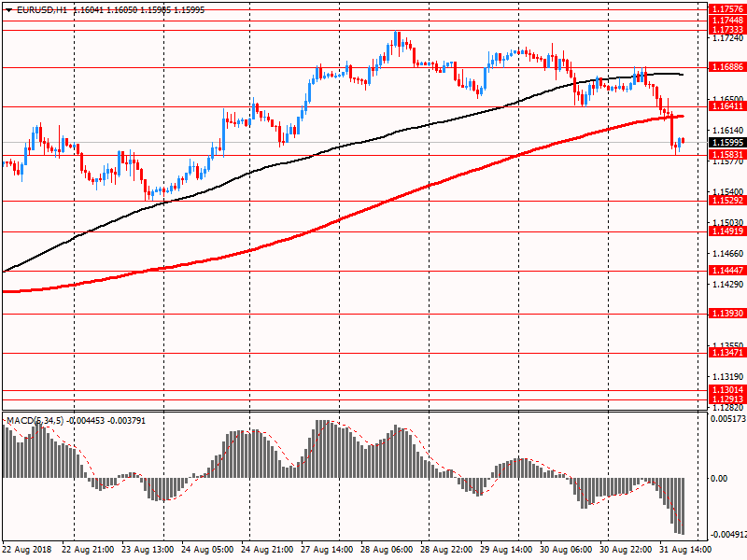Click the MACD scale value 0.005173

click(728, 418)
